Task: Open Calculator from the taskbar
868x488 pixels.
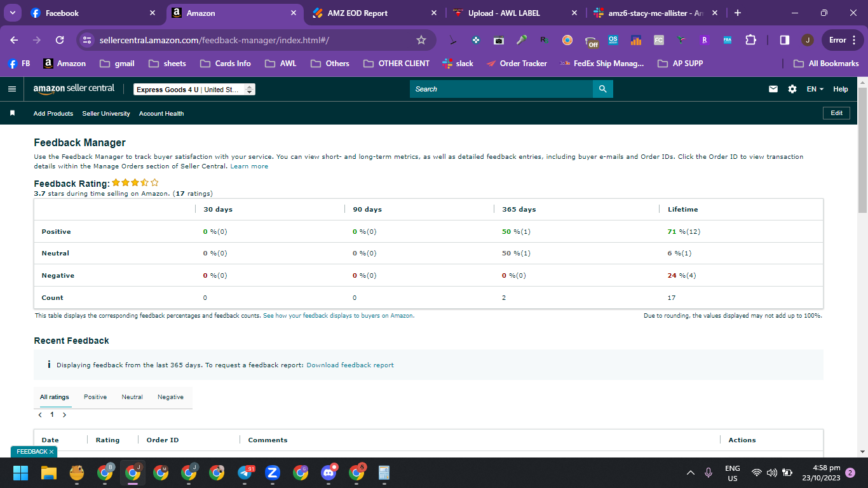Action: (384, 473)
